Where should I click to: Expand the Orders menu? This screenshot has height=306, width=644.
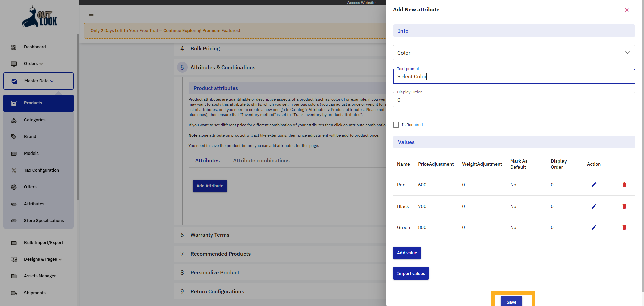point(33,64)
